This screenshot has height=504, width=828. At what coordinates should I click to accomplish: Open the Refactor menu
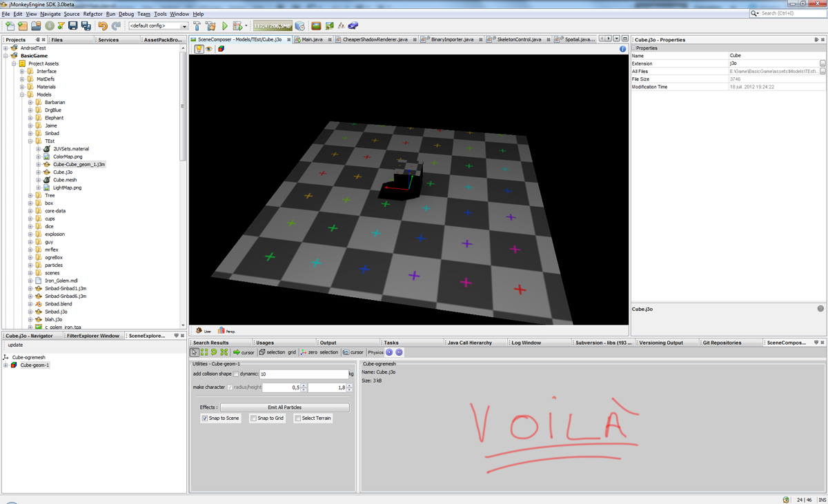(x=92, y=14)
